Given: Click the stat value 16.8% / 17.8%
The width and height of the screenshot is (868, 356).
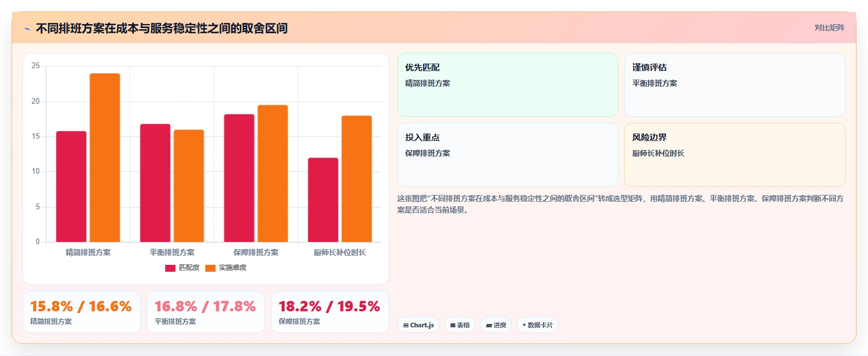Looking at the screenshot, I should pos(205,307).
